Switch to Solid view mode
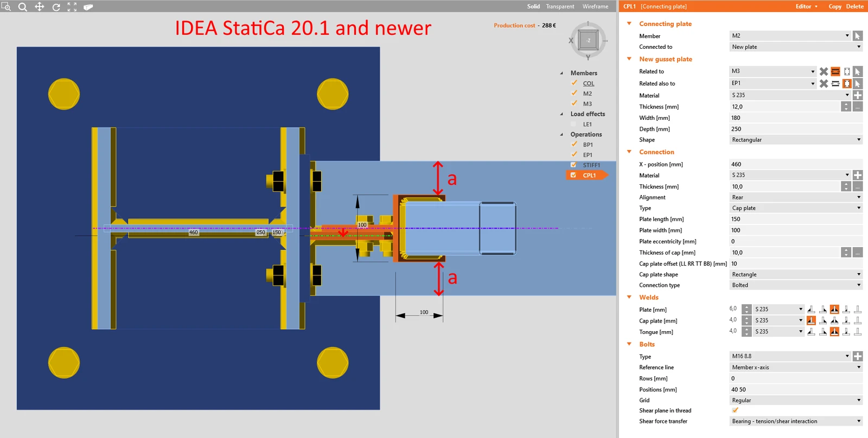Viewport: 868px width, 438px height. tap(533, 7)
